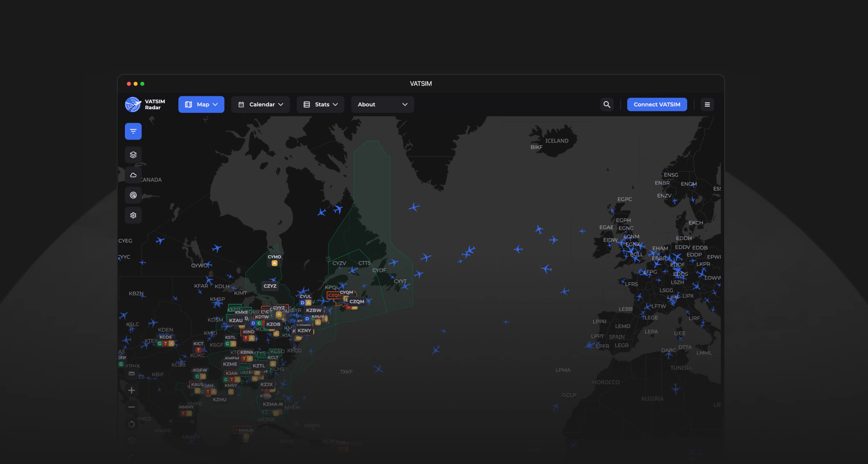This screenshot has width=868, height=464.
Task: Select the ruler measurement tool
Action: [x=132, y=373]
